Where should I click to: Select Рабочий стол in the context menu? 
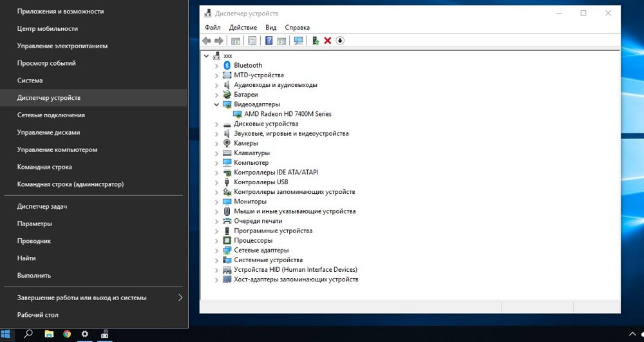coord(94,315)
